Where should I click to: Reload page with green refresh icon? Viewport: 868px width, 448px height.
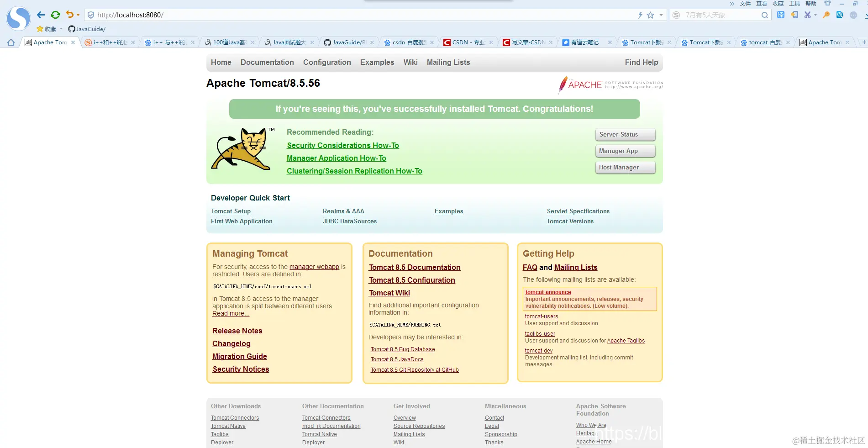tap(55, 15)
